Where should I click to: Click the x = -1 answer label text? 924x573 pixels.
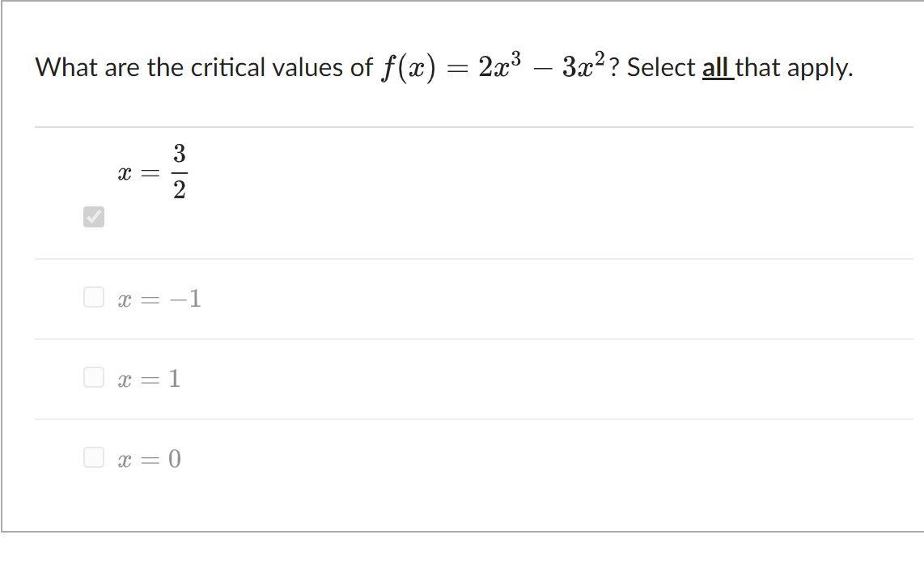[x=160, y=299]
